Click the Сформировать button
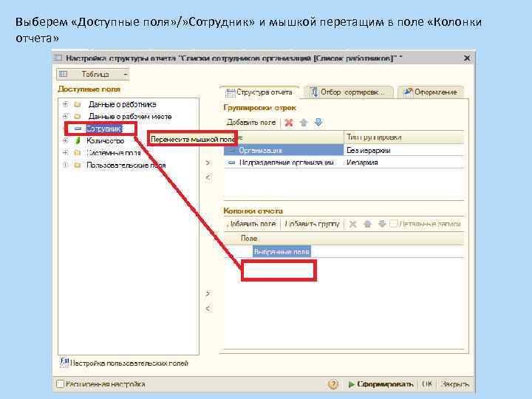 pos(381,384)
